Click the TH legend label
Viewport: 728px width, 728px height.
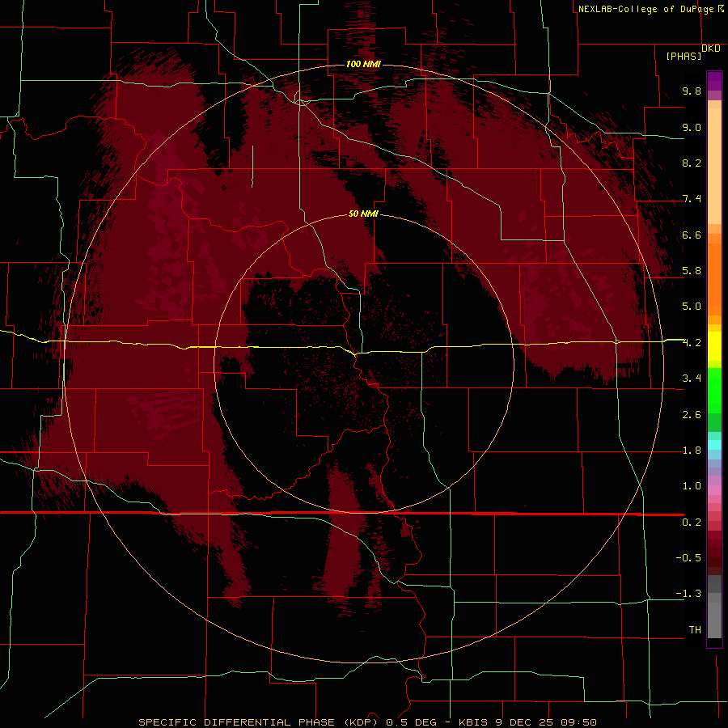(x=695, y=630)
